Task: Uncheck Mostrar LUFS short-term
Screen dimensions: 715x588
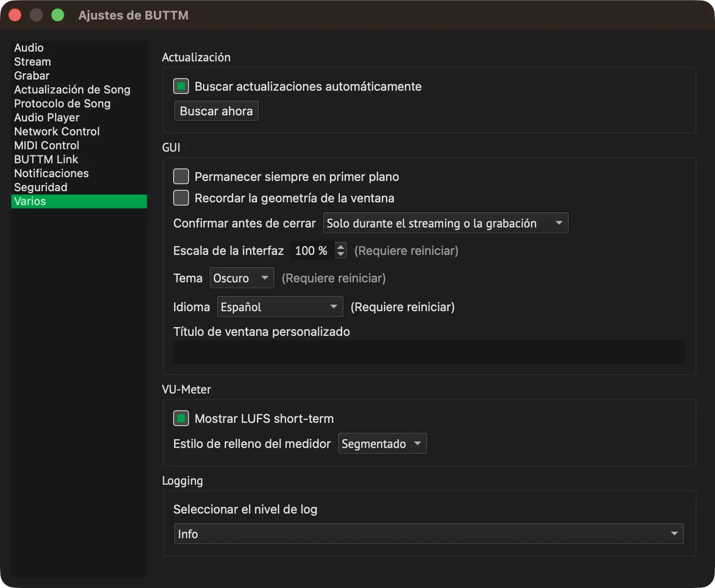Action: (x=181, y=418)
